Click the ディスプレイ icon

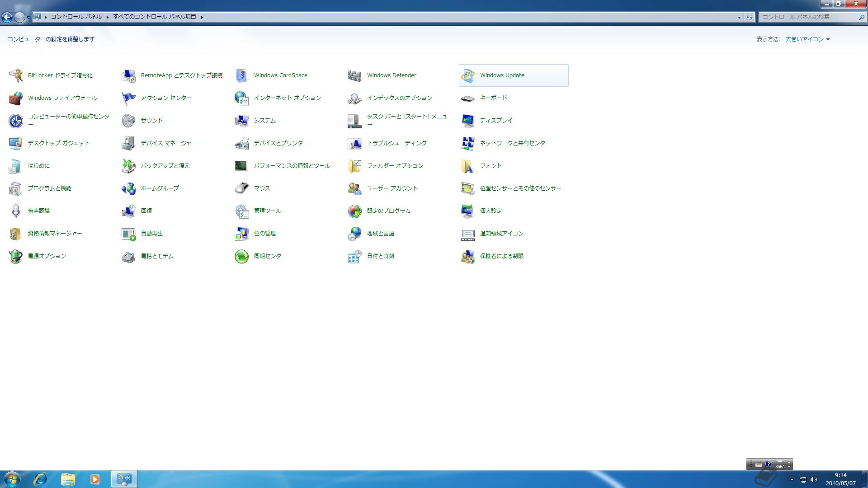click(x=468, y=121)
